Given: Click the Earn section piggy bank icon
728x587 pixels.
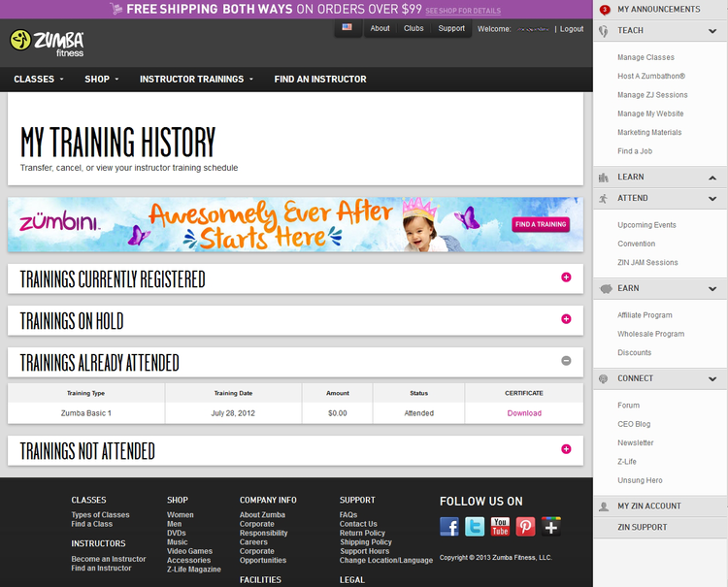Looking at the screenshot, I should pos(606,288).
